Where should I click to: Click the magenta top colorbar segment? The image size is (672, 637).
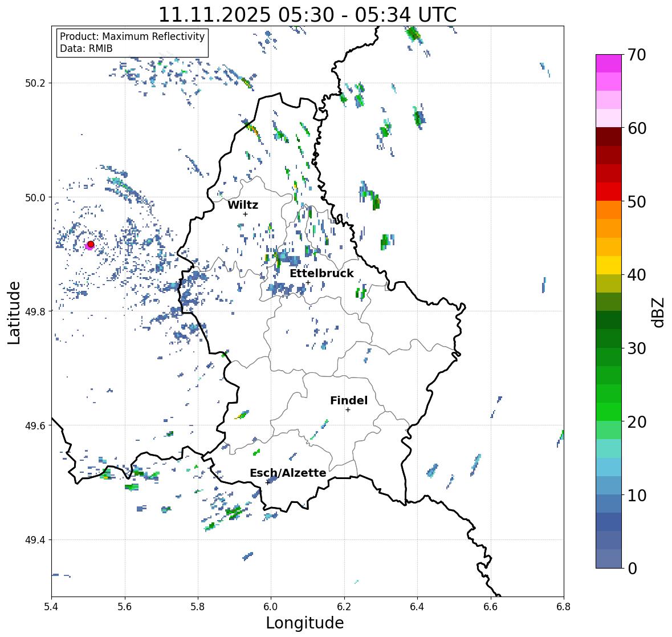coord(609,63)
